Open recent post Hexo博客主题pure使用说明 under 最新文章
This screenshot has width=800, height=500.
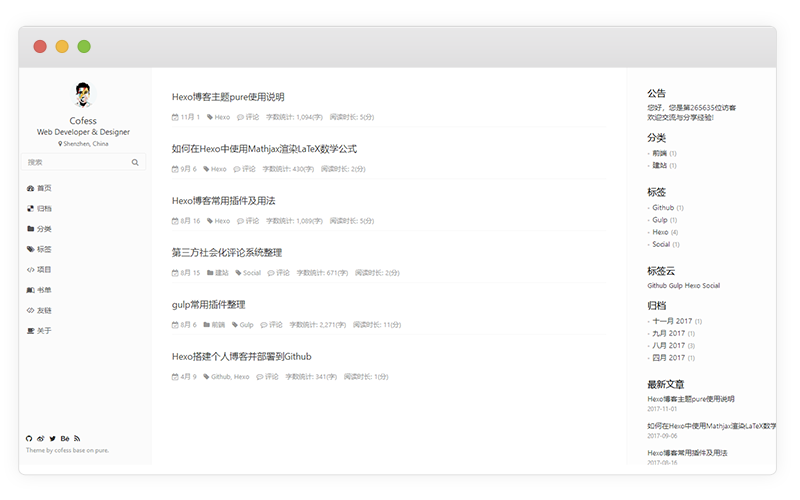click(691, 399)
